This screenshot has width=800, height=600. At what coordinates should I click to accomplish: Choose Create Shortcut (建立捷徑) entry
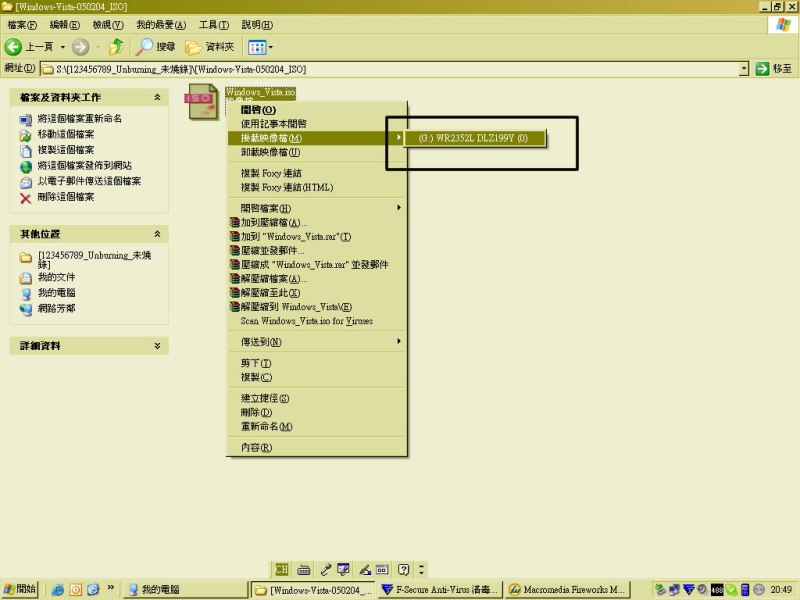tap(316, 398)
